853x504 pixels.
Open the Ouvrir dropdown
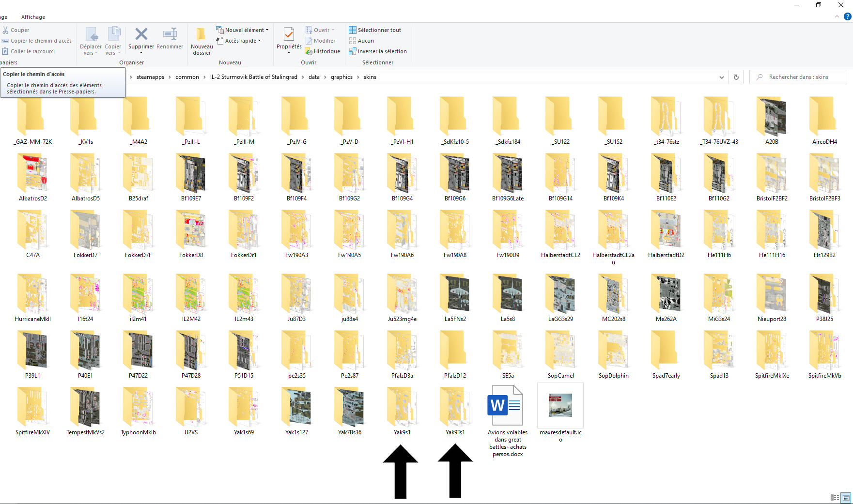pos(320,30)
